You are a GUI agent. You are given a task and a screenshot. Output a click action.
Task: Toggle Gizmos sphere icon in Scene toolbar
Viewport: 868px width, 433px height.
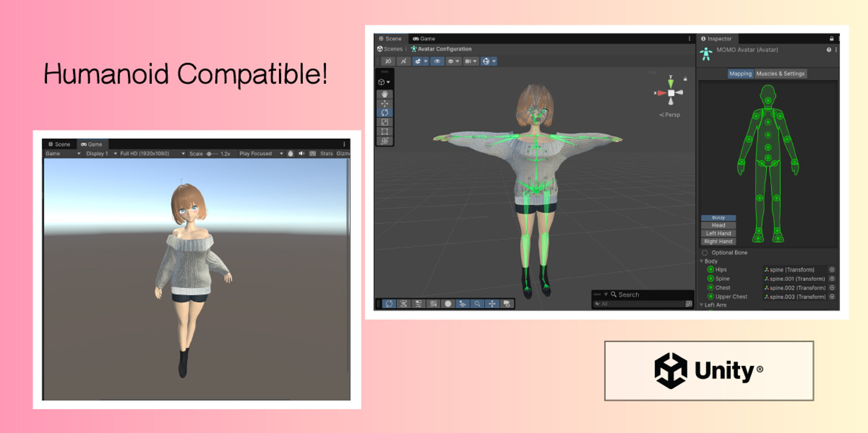(486, 61)
